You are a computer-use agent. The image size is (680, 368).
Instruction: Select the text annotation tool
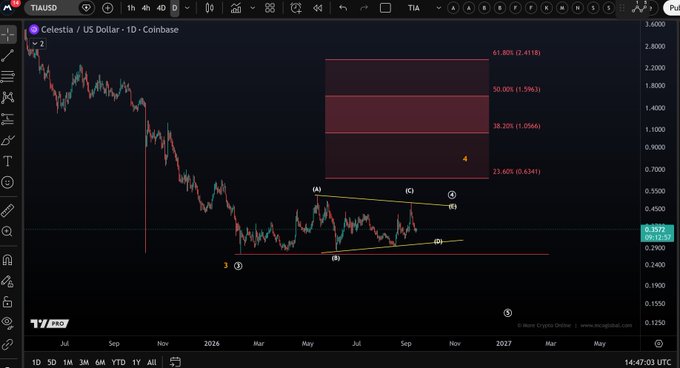click(8, 161)
